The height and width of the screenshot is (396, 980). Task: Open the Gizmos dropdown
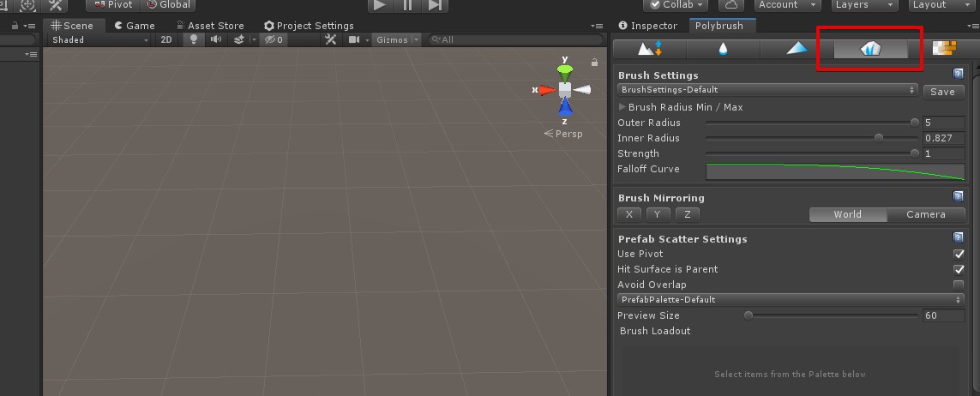point(395,39)
